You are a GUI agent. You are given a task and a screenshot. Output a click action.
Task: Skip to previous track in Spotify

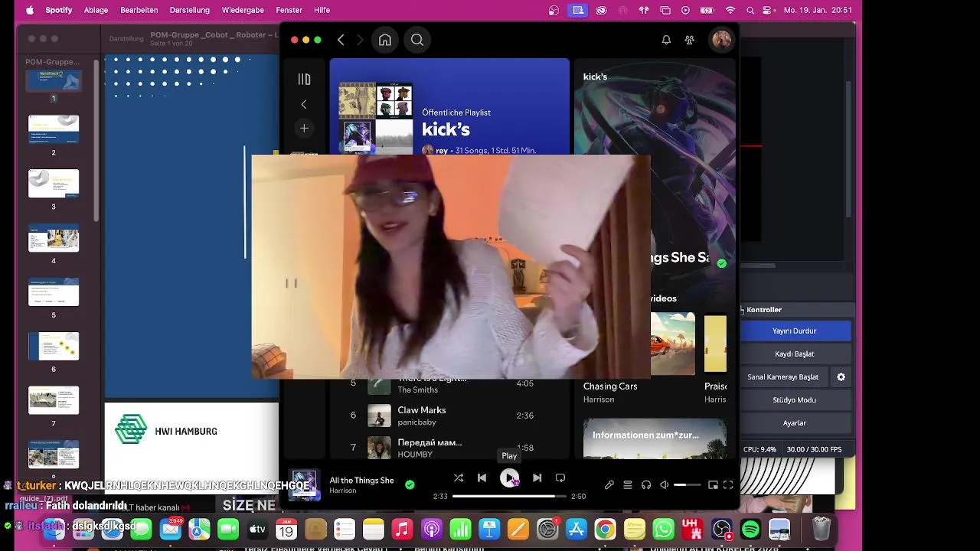pyautogui.click(x=482, y=478)
